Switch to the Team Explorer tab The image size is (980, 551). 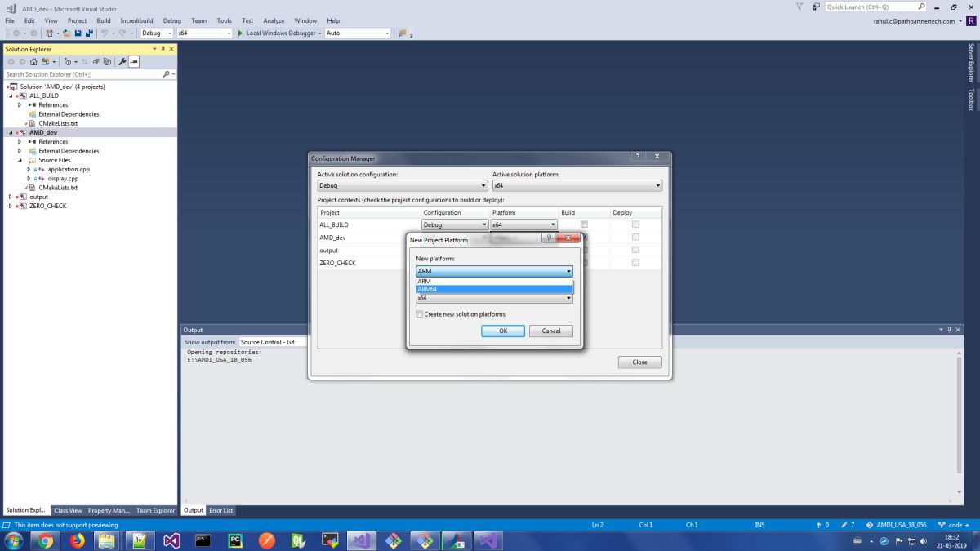[155, 510]
